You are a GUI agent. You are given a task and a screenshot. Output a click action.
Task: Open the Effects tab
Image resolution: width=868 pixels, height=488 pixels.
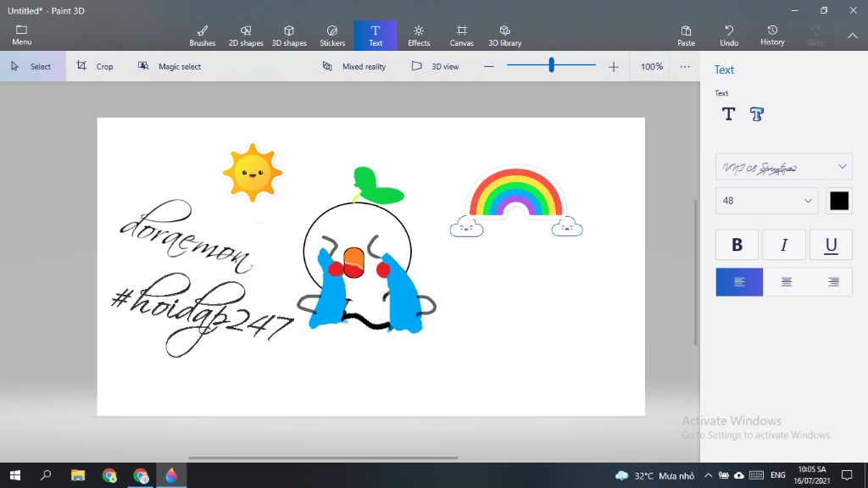click(419, 36)
